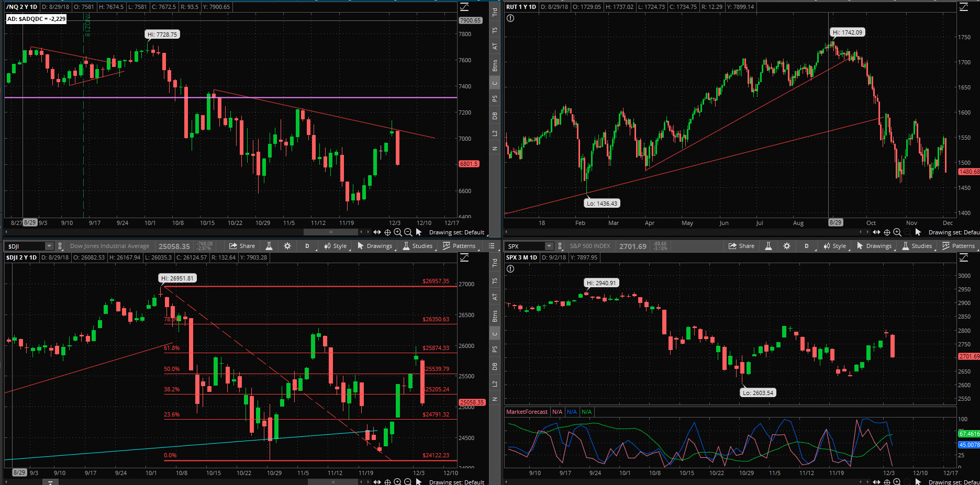Select the pointer cursor tool under the /NQ chart
This screenshot has height=485, width=980.
pyautogui.click(x=419, y=232)
